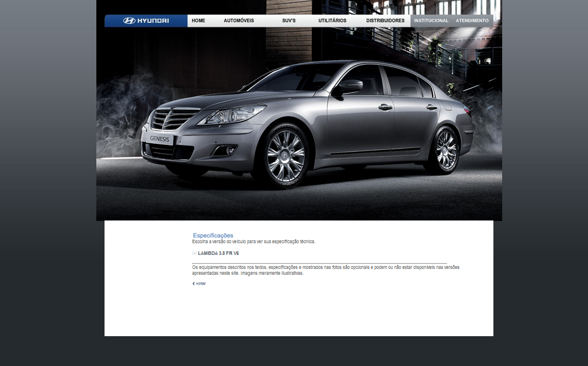The width and height of the screenshot is (588, 366).
Task: Click the voltar back link
Action: pos(199,284)
